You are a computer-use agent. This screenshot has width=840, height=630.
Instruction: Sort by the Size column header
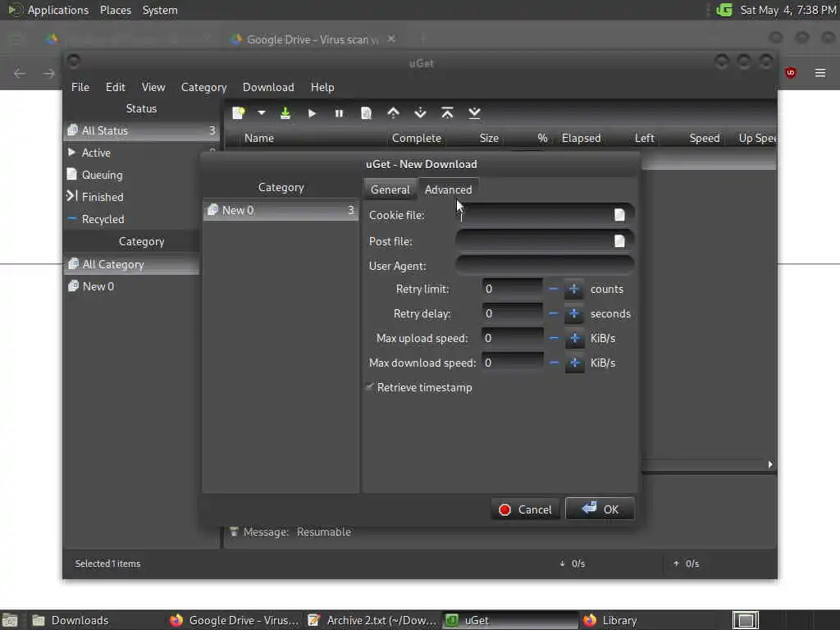(489, 138)
